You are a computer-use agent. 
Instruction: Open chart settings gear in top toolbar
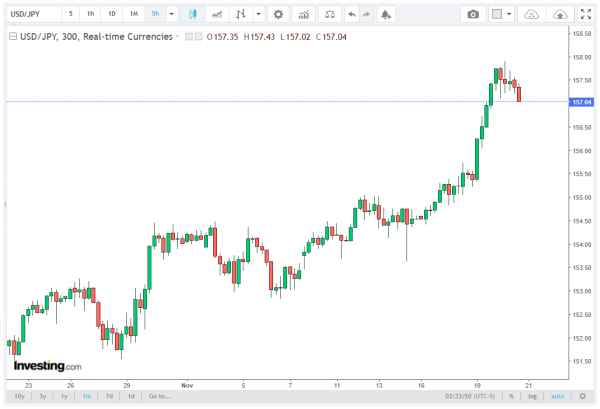(278, 14)
